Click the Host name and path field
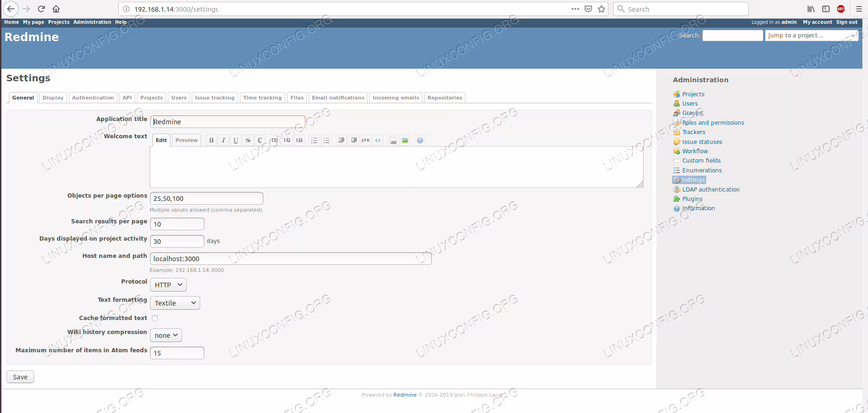The height and width of the screenshot is (413, 868). 290,259
